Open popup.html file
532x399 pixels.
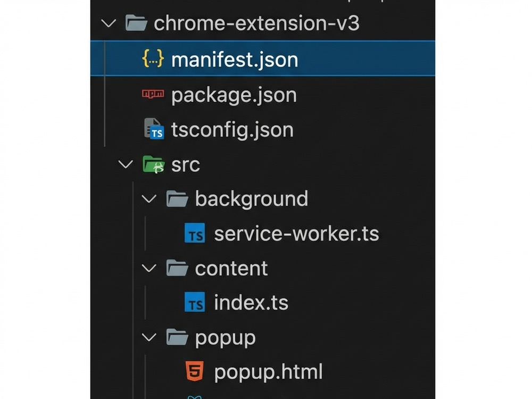(268, 372)
